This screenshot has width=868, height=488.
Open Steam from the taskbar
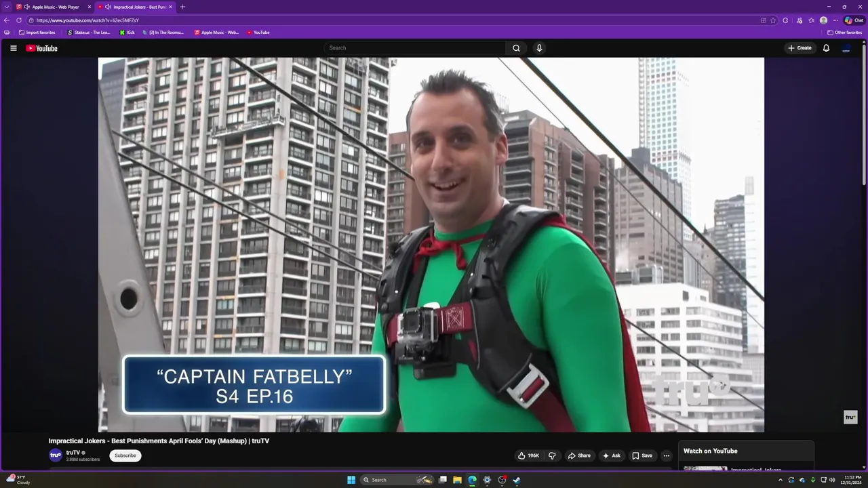click(517, 480)
